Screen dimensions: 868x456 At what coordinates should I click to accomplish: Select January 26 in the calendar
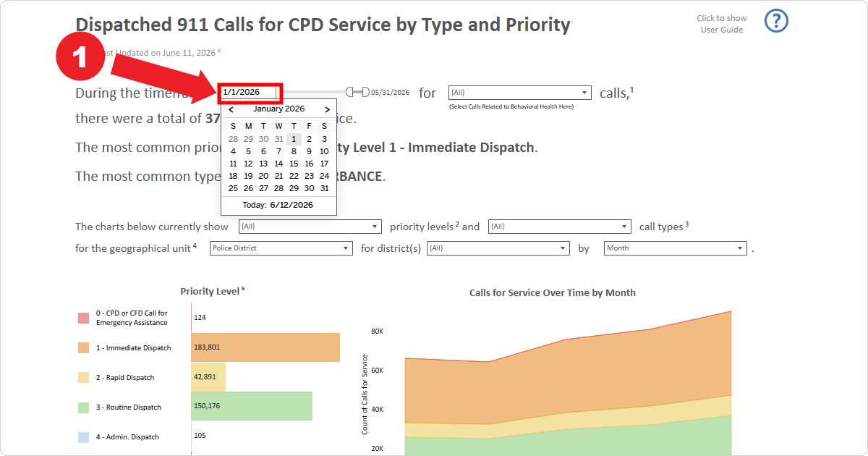[248, 188]
